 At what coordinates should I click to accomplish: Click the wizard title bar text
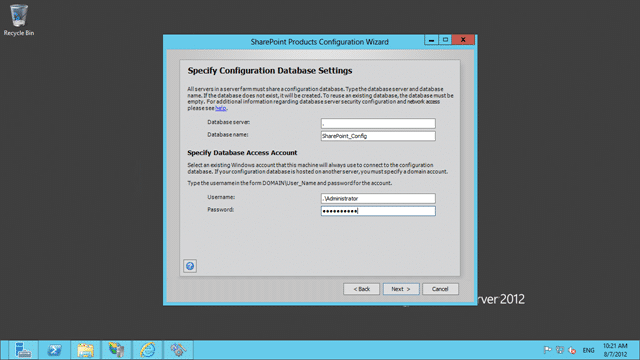319,42
